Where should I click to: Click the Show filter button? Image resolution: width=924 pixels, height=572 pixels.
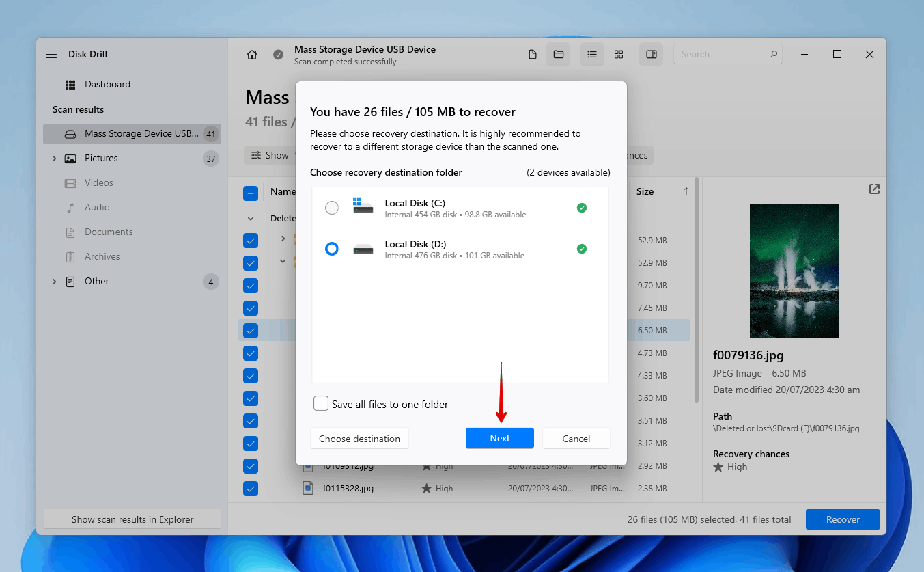click(x=270, y=155)
